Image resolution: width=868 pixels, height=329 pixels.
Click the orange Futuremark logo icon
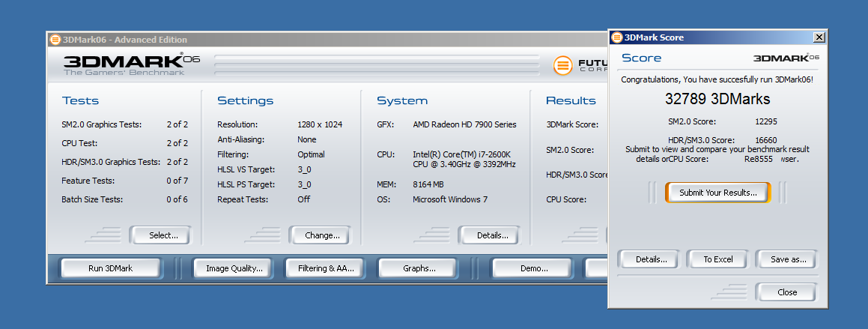563,65
